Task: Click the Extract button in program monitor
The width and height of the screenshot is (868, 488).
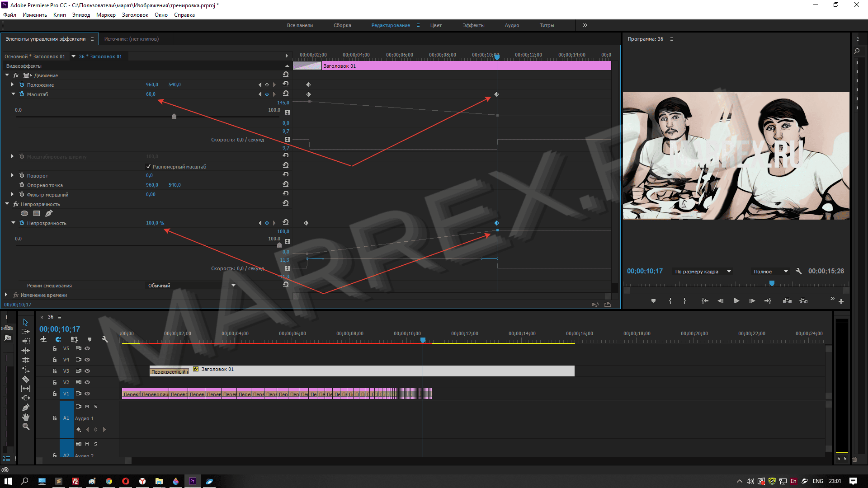Action: 803,301
